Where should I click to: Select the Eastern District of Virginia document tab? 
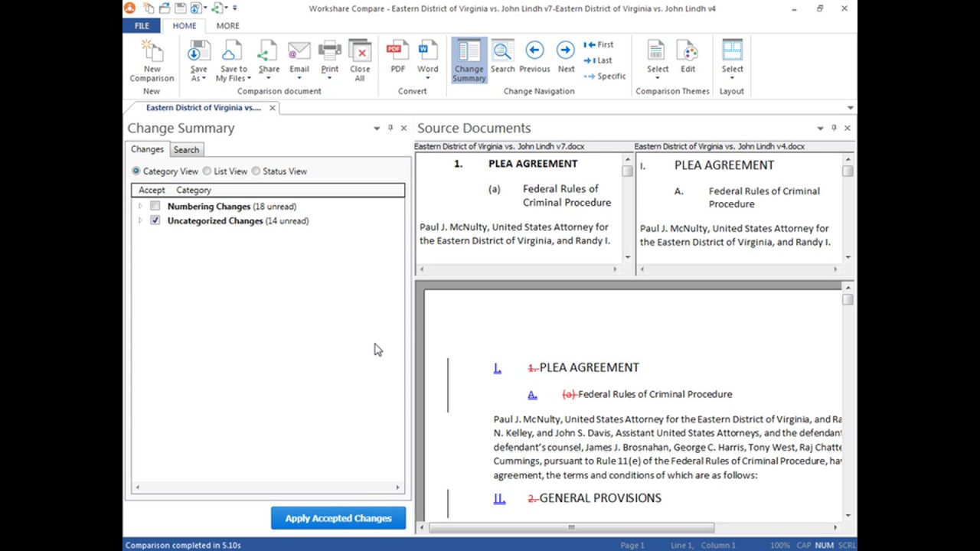click(x=203, y=108)
